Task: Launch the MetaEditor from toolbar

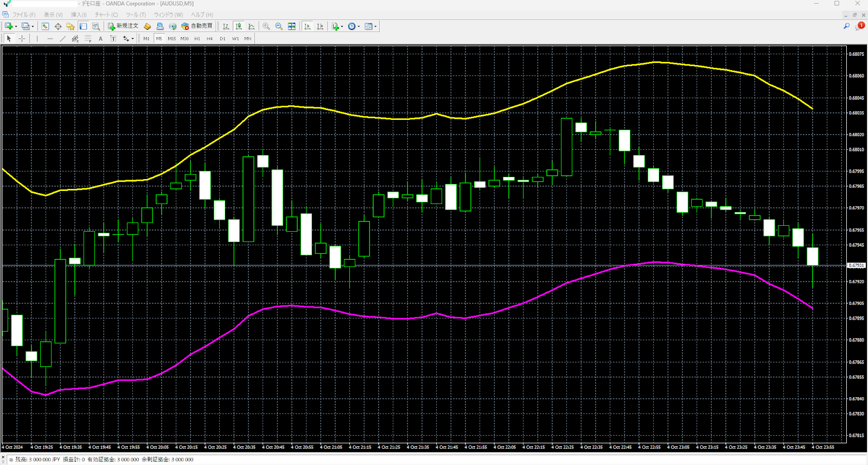Action: coord(147,26)
